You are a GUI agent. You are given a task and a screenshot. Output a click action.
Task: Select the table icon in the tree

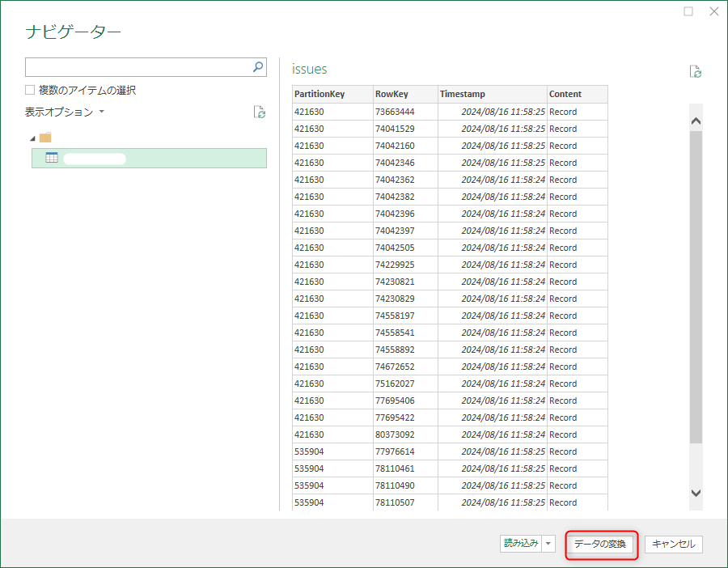(52, 158)
